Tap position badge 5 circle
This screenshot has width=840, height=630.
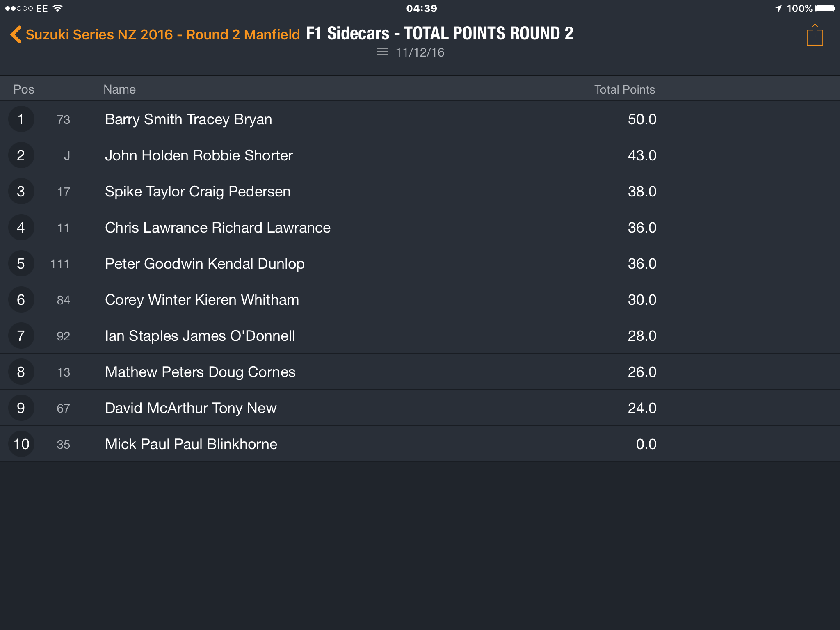coord(21,263)
